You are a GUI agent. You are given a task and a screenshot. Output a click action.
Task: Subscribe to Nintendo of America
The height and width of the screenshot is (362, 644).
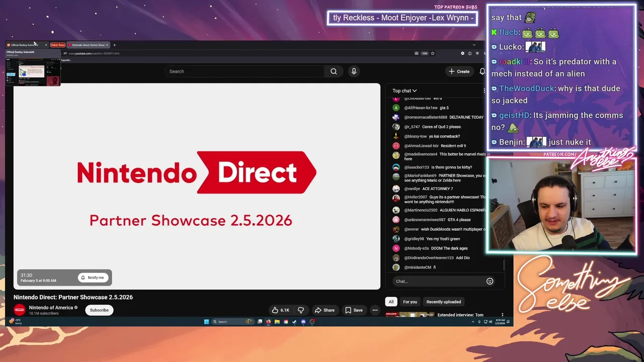click(x=99, y=310)
